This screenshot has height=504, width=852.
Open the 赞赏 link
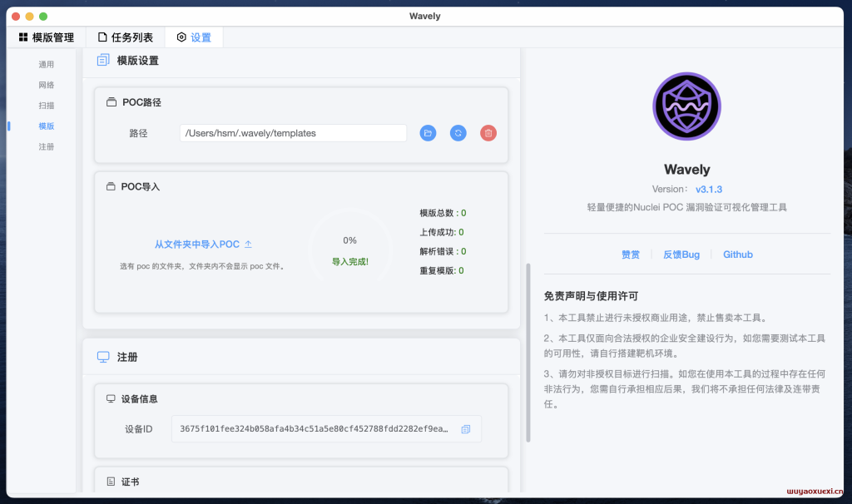click(631, 254)
